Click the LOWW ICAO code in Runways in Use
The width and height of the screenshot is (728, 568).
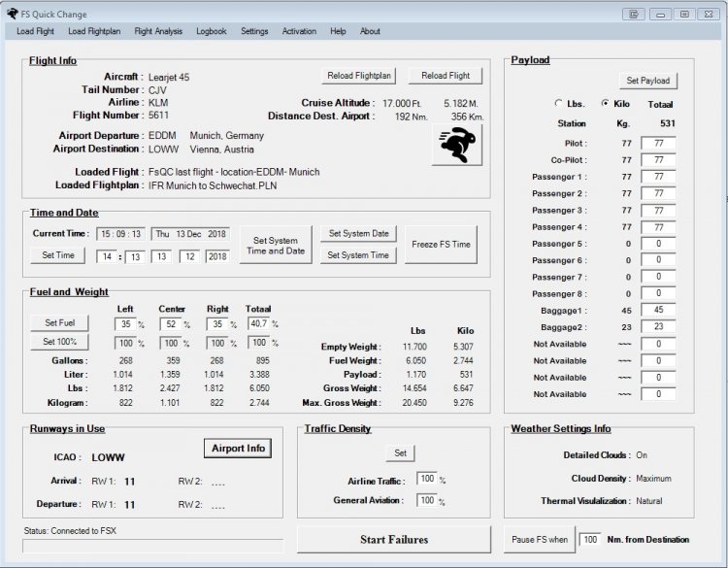(108, 457)
